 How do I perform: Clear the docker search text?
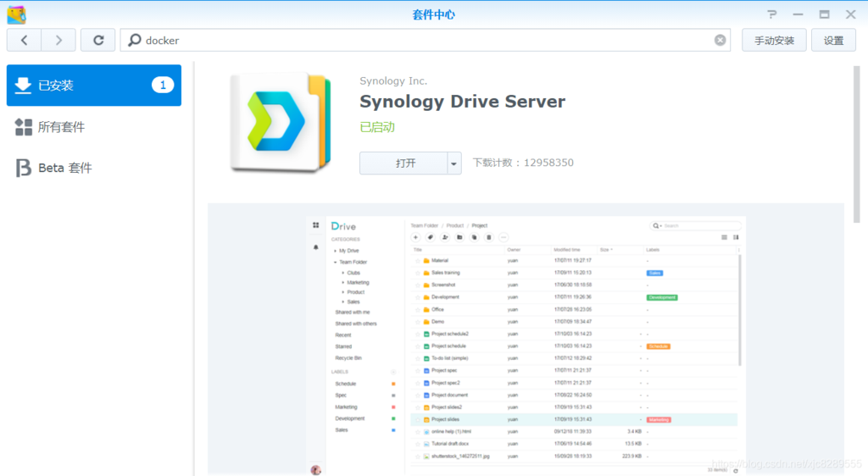[x=720, y=41]
